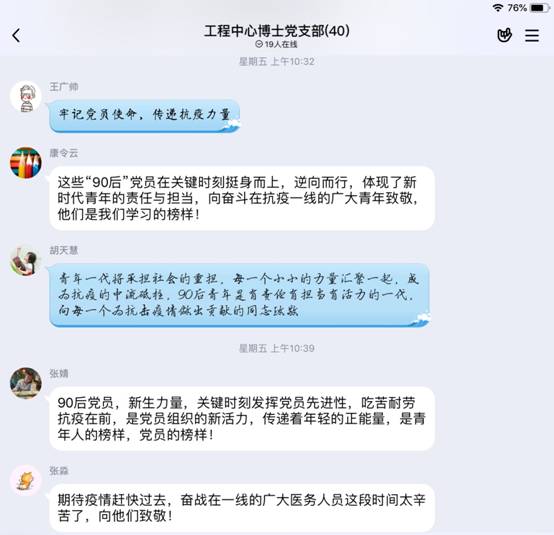Select 胡天慧's blue calligraphy message bubble
The height and width of the screenshot is (535, 554).
[240, 295]
